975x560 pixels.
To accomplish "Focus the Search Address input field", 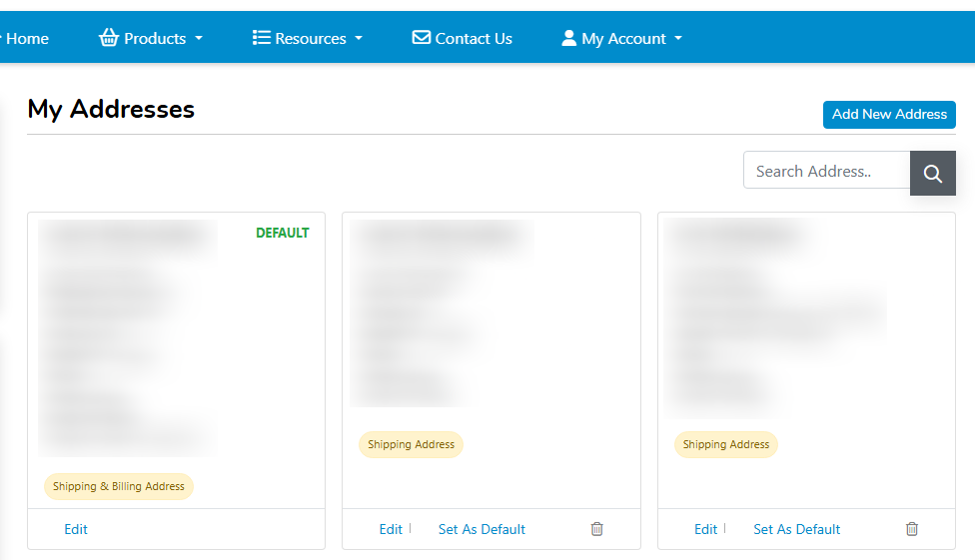I will pyautogui.click(x=826, y=171).
